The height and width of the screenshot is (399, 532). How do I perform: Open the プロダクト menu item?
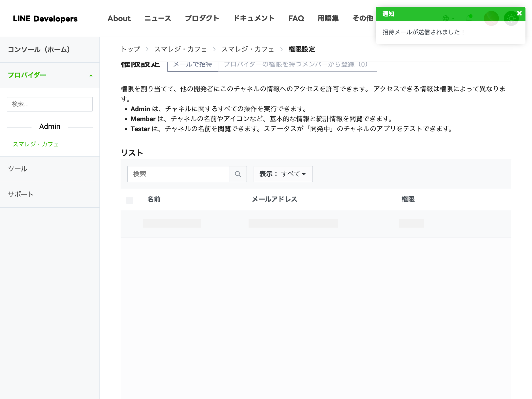pyautogui.click(x=202, y=18)
